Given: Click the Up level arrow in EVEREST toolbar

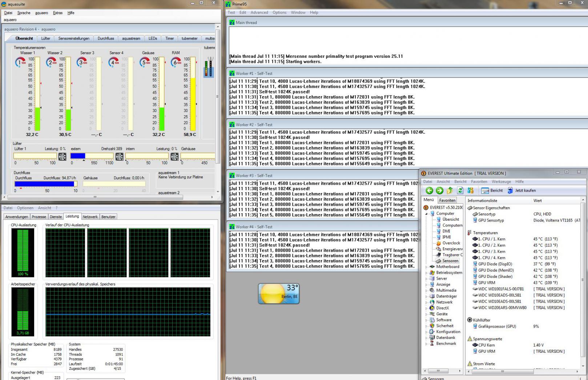Looking at the screenshot, I should point(450,191).
